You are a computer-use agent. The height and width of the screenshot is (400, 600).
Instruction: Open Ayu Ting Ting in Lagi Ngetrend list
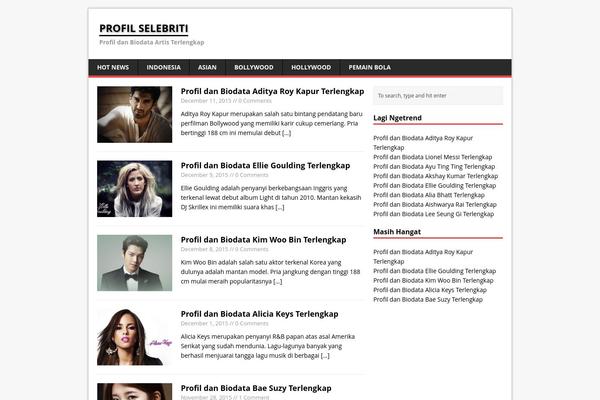[x=434, y=167]
